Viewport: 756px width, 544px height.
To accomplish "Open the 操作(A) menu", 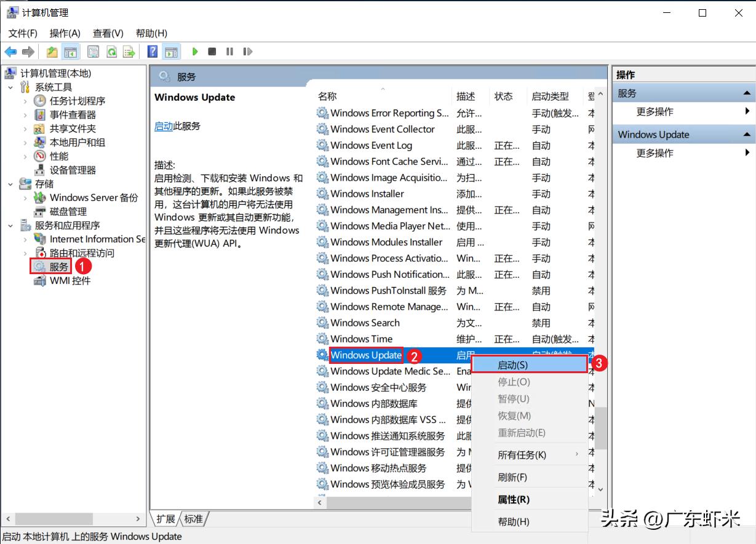I will click(x=65, y=33).
